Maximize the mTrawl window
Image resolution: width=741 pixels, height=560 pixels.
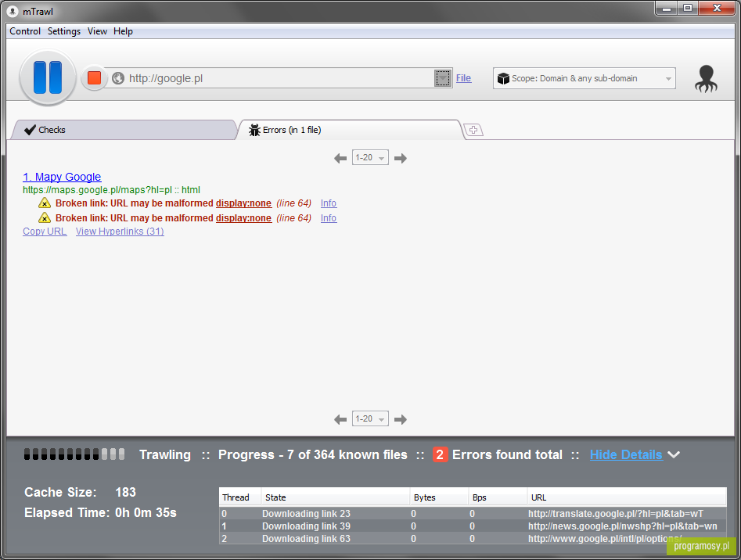tap(688, 9)
